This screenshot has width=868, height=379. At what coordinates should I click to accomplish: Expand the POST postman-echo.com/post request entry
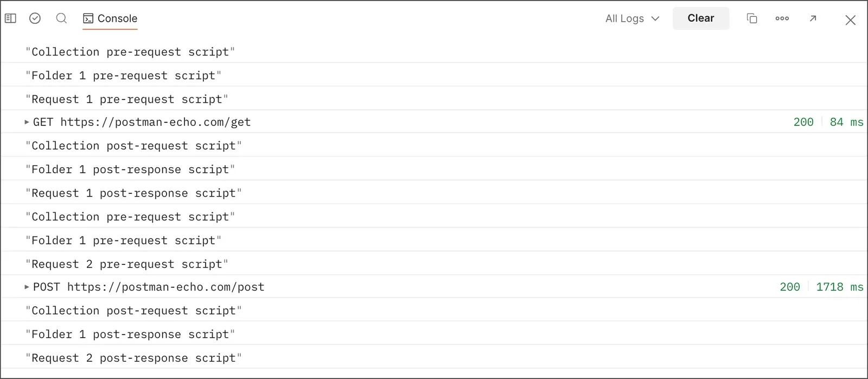tap(27, 287)
